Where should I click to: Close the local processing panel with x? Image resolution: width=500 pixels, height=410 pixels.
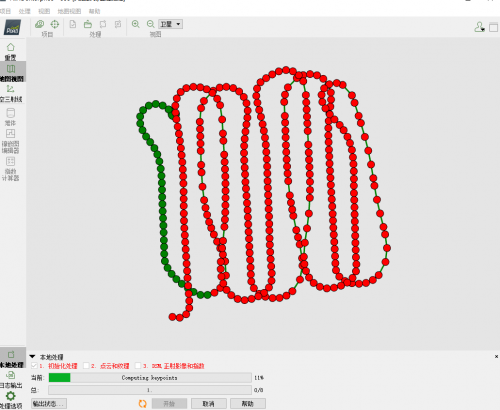point(496,356)
